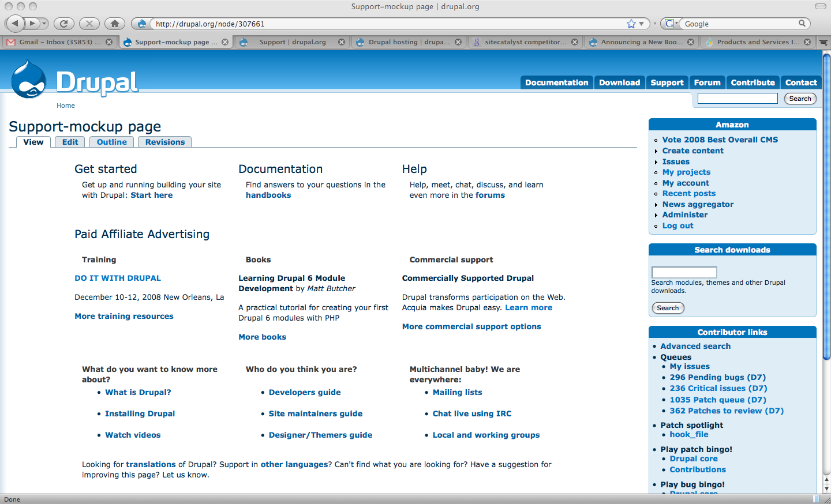The image size is (831, 504).
Task: Focus the site search input field
Action: tap(738, 99)
